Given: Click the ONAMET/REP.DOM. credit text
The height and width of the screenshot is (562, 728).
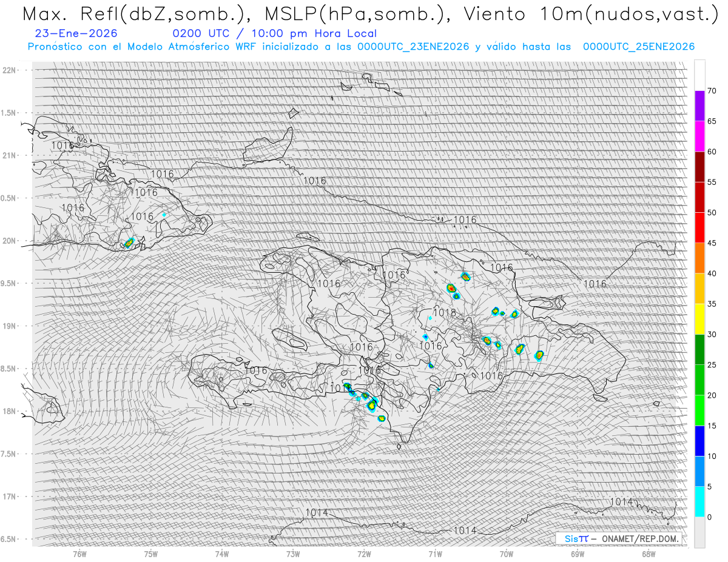Looking at the screenshot, I should pyautogui.click(x=638, y=538).
